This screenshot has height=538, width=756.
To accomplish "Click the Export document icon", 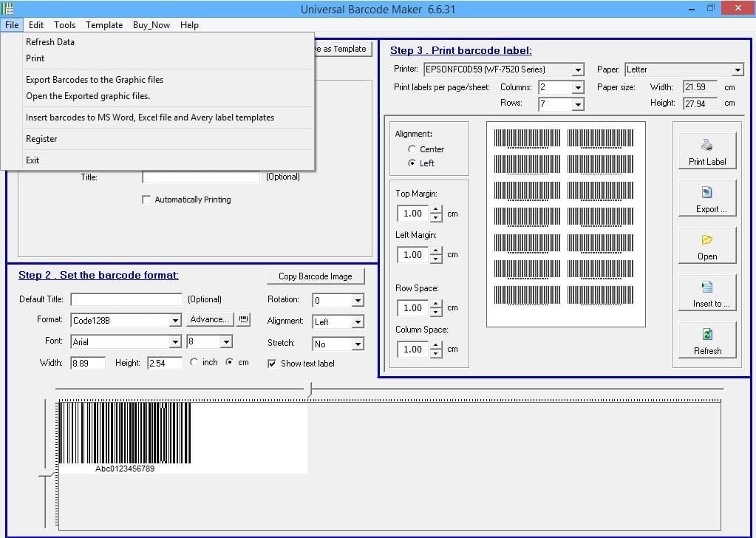I will [706, 192].
